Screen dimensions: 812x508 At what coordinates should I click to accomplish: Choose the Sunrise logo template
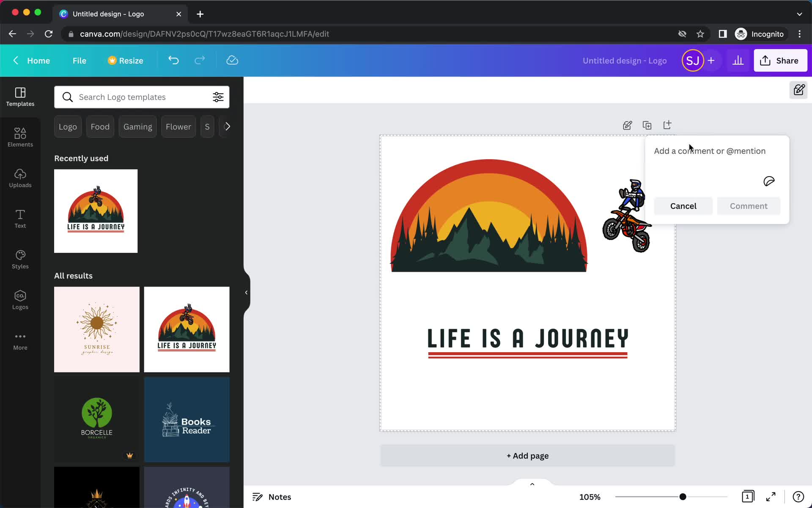click(97, 329)
